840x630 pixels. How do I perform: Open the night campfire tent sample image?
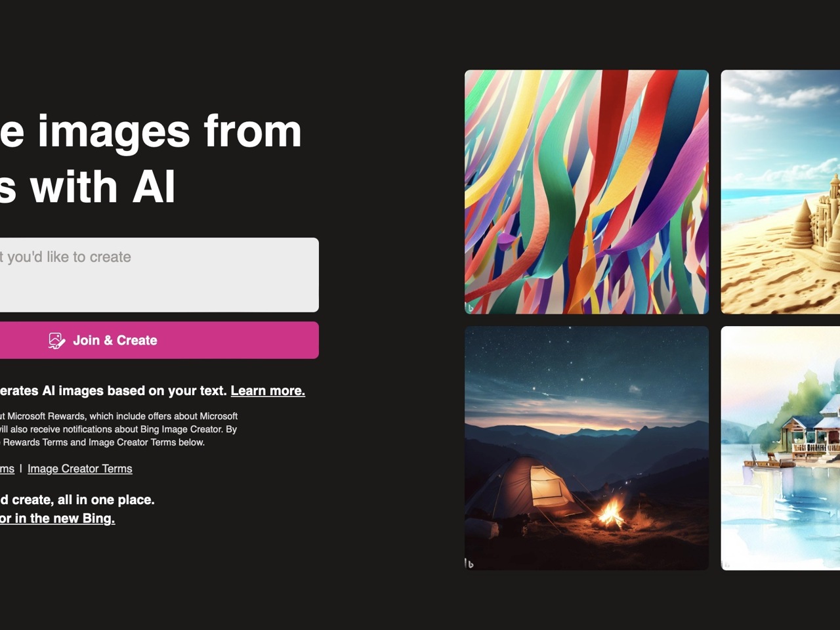click(587, 448)
